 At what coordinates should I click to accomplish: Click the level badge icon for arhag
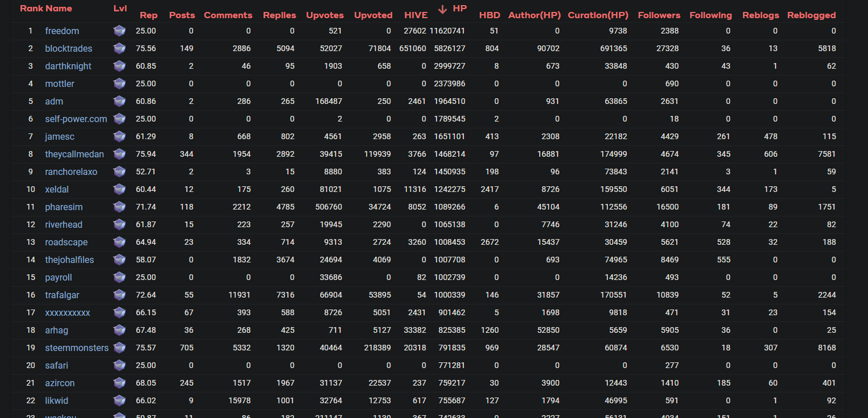[x=119, y=330]
